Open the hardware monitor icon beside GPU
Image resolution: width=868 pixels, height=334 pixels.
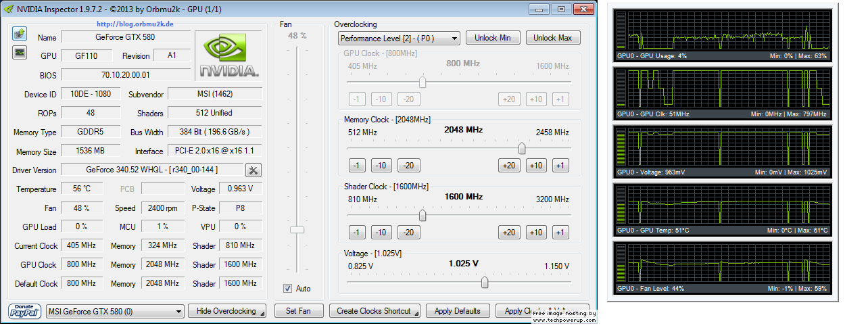(x=19, y=53)
